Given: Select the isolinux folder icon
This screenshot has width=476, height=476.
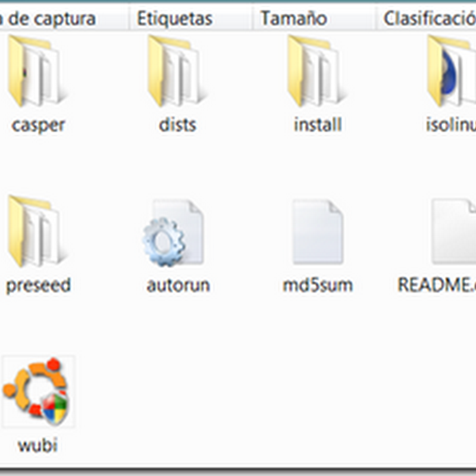Looking at the screenshot, I should pyautogui.click(x=452, y=71).
